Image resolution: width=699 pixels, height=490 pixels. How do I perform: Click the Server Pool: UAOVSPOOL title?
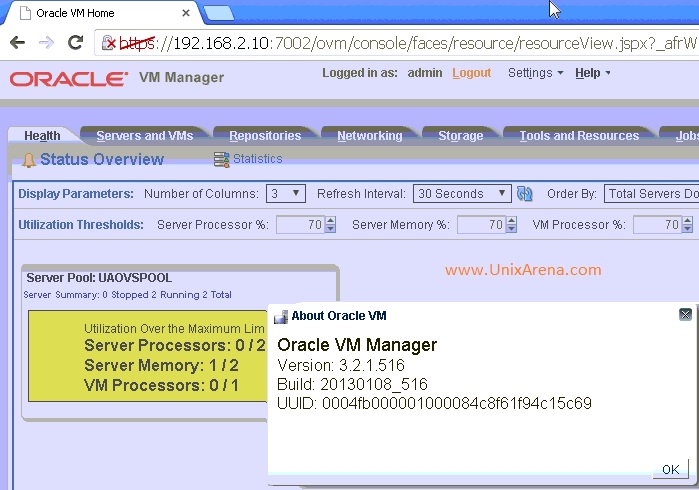coord(99,278)
